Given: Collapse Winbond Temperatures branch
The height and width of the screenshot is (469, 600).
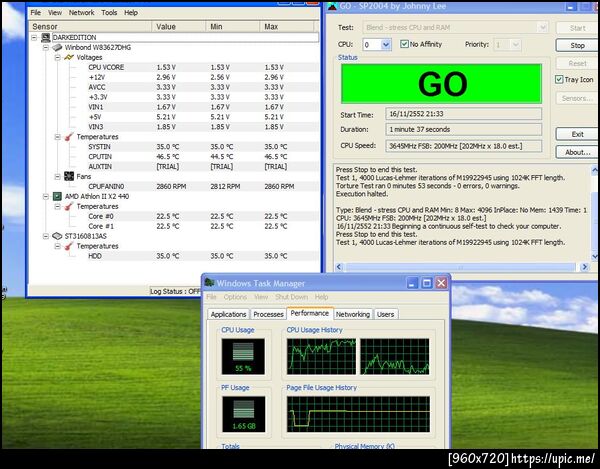Looking at the screenshot, I should [x=57, y=137].
